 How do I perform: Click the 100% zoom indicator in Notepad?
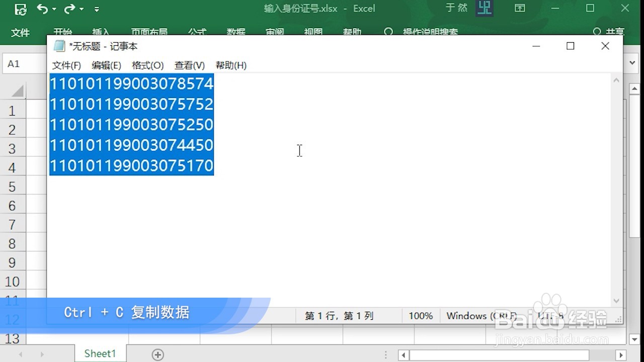point(421,316)
